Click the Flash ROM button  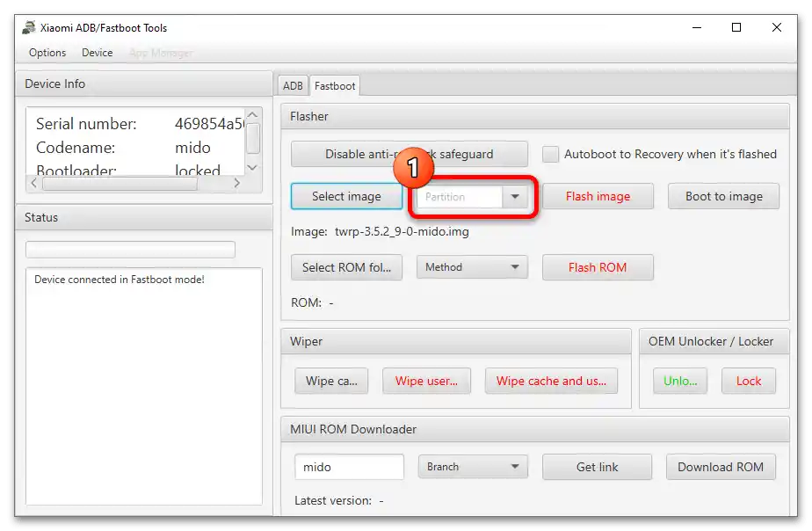coord(598,267)
